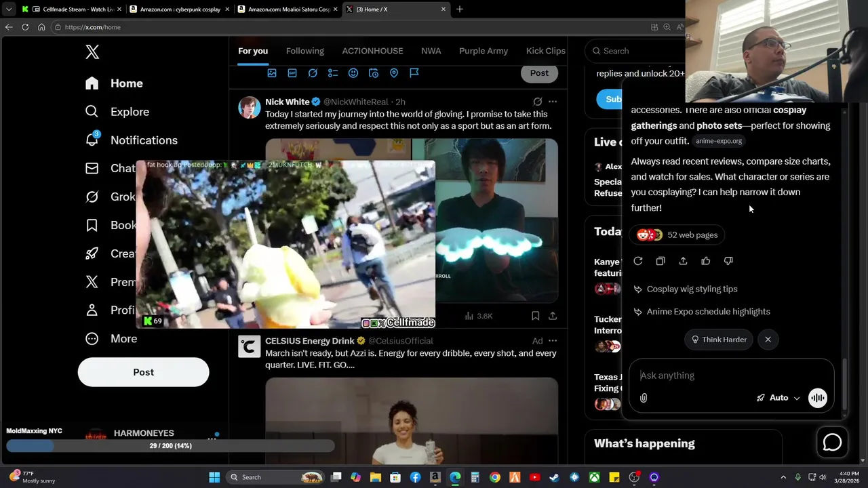Open more options on CELSIUS ad
This screenshot has height=488, width=868.
(x=553, y=341)
